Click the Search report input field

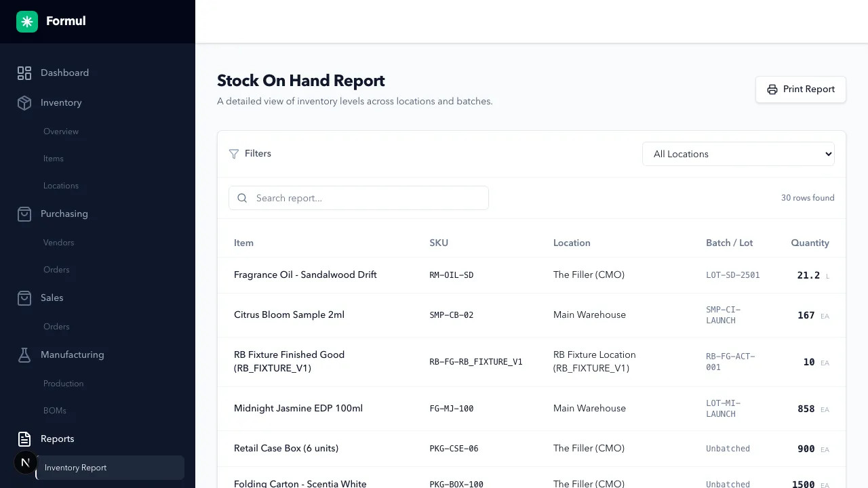point(358,198)
